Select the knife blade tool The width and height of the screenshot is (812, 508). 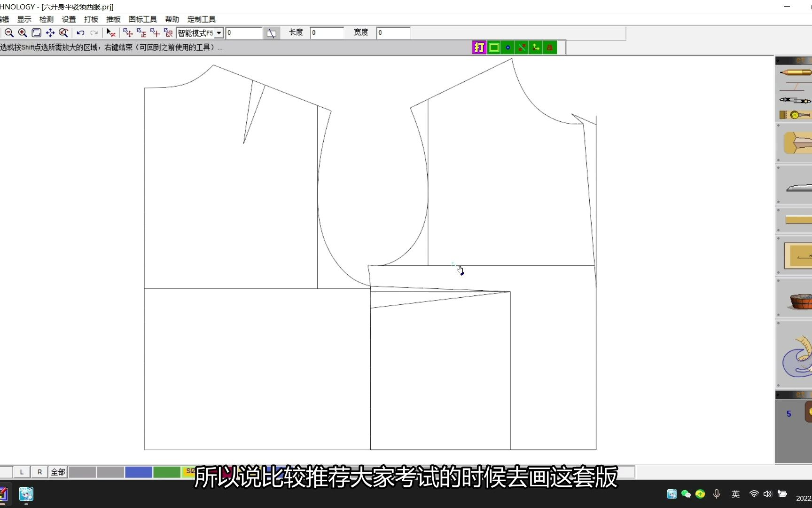click(x=799, y=188)
